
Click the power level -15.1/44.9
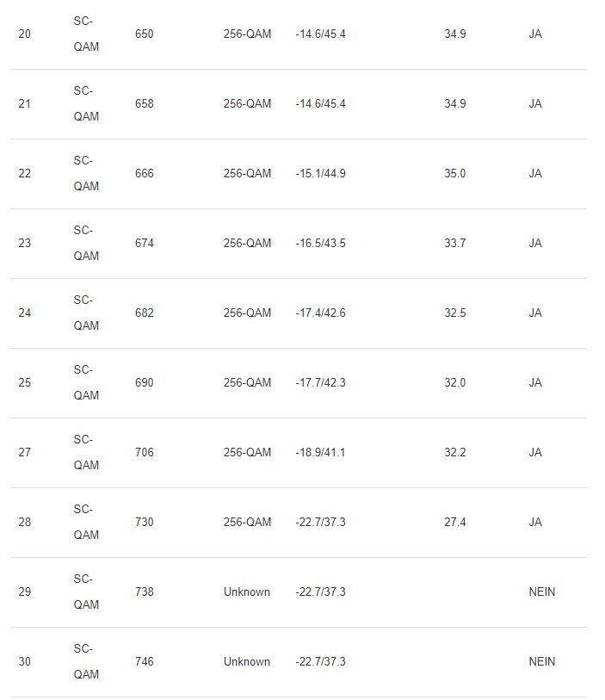click(320, 173)
